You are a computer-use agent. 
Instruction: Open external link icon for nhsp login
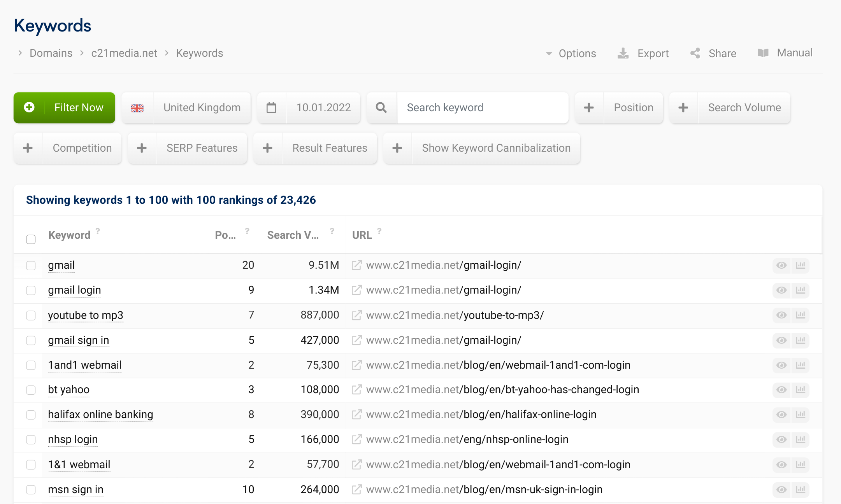pyautogui.click(x=356, y=439)
